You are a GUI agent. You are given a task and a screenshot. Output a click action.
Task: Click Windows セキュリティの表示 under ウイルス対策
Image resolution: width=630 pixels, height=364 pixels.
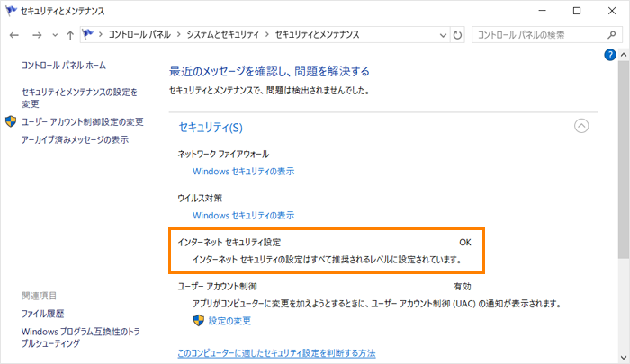coord(244,216)
